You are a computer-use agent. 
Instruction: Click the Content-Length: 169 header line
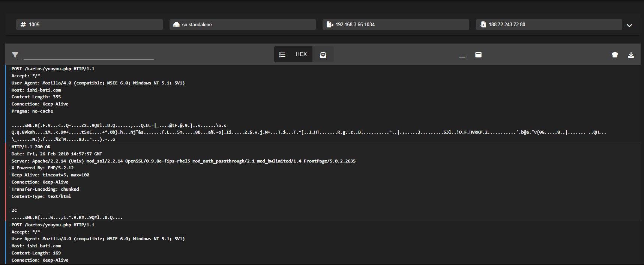[x=36, y=253]
